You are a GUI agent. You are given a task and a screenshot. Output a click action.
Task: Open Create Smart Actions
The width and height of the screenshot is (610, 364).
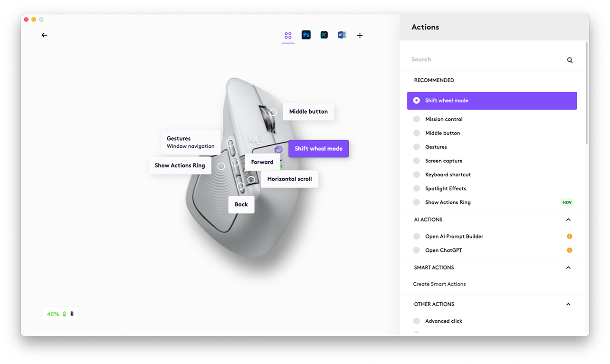pyautogui.click(x=439, y=284)
